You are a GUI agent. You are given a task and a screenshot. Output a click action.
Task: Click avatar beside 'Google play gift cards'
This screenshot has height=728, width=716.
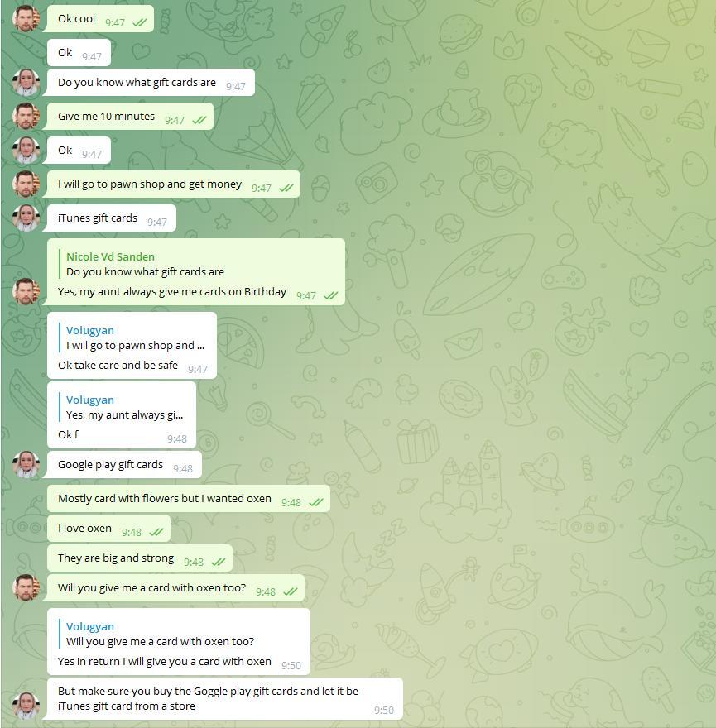[26, 464]
